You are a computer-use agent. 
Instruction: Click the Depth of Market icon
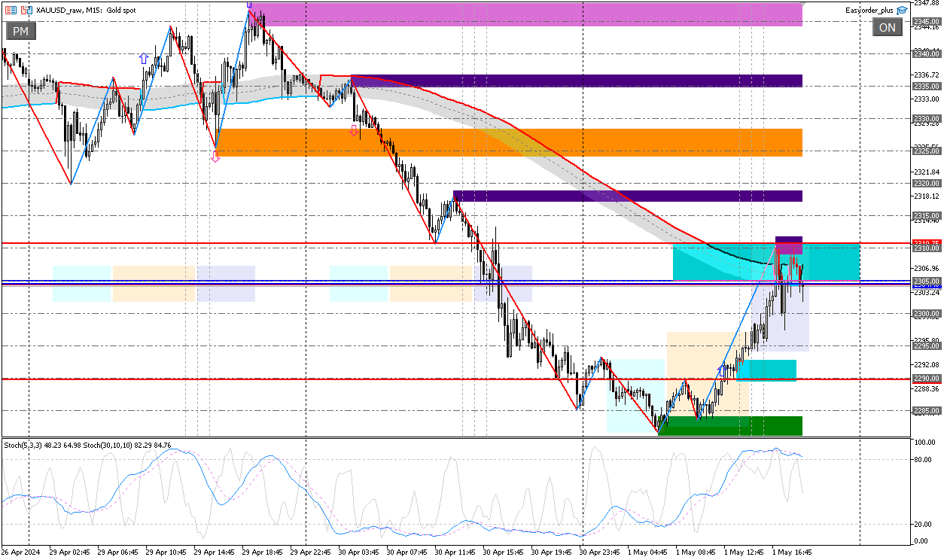point(11,11)
